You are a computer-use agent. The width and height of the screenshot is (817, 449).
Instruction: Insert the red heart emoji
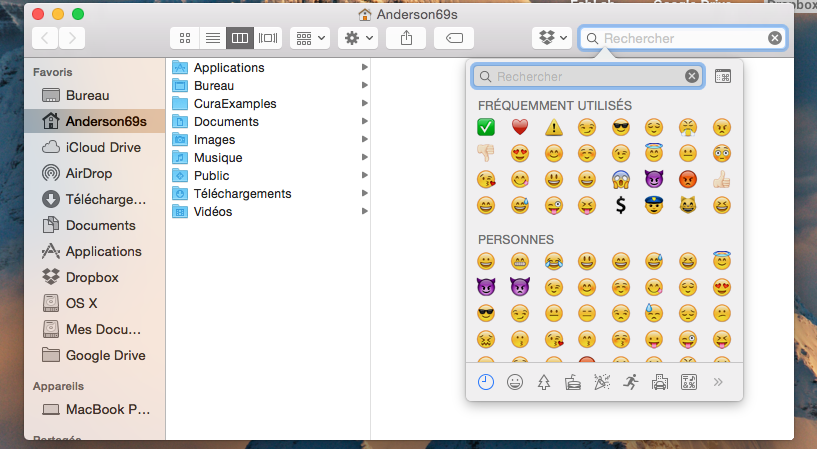click(x=519, y=127)
